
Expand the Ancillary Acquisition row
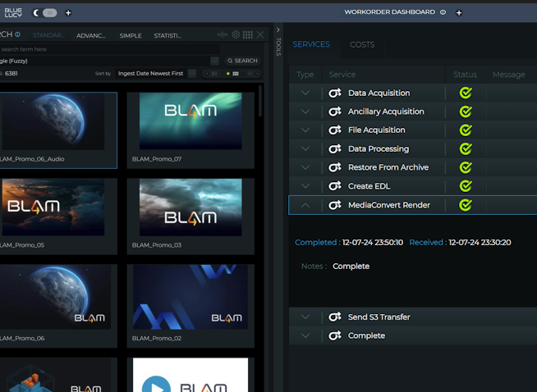(x=305, y=112)
